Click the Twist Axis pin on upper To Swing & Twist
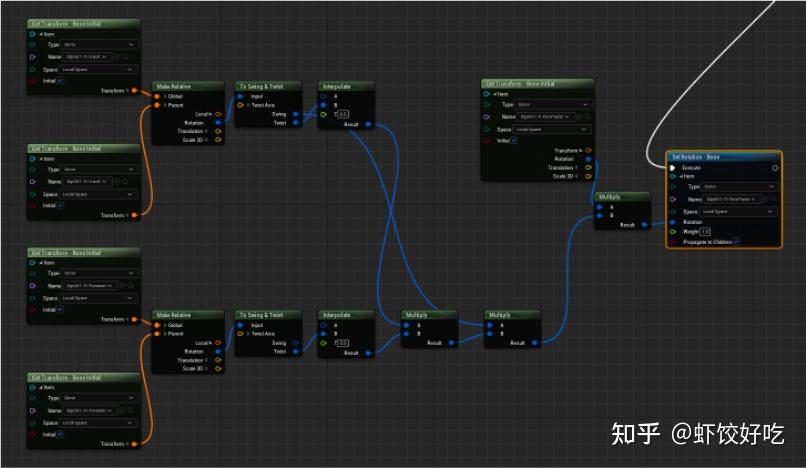Viewport: 806px width, 468px height. point(241,105)
